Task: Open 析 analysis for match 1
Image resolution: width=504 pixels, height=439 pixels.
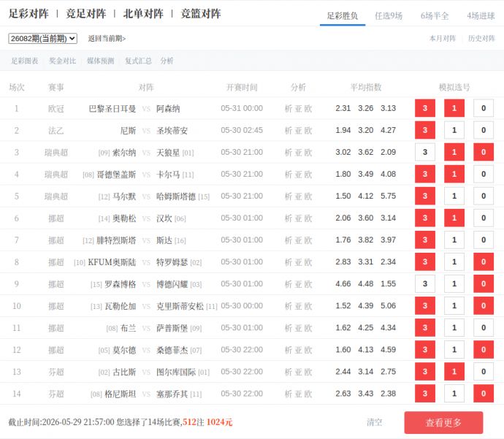Action: coord(289,109)
